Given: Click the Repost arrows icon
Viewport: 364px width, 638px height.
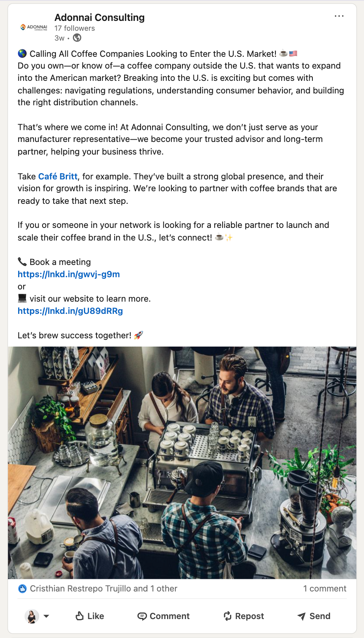Looking at the screenshot, I should [228, 616].
